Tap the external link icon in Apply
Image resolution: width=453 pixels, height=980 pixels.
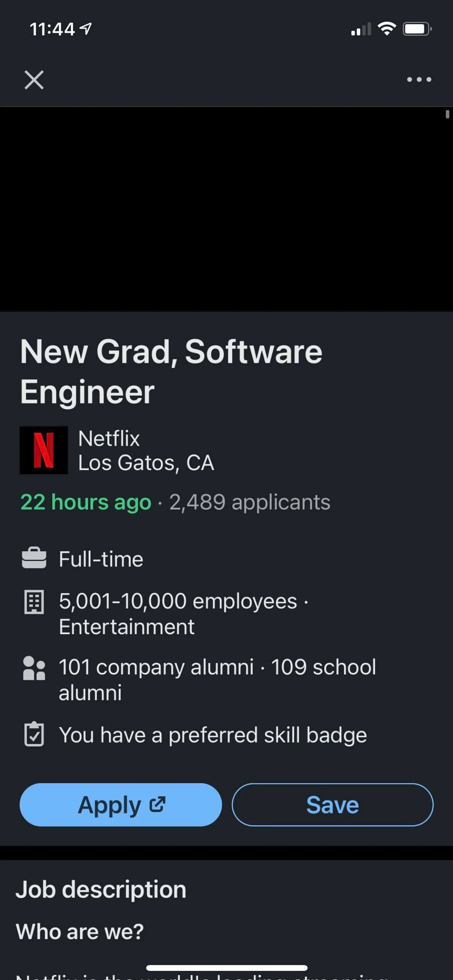click(x=157, y=804)
